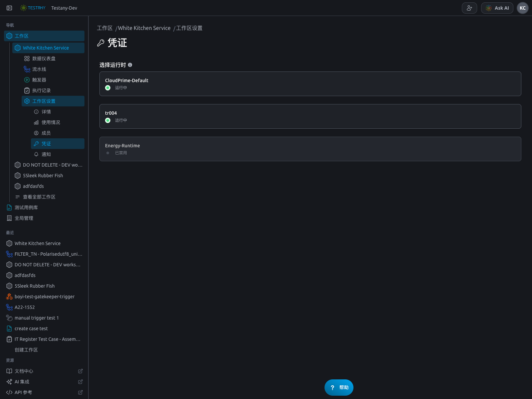532x399 pixels.
Task: Collapse the sidebar with the panel icon
Action: (x=9, y=8)
